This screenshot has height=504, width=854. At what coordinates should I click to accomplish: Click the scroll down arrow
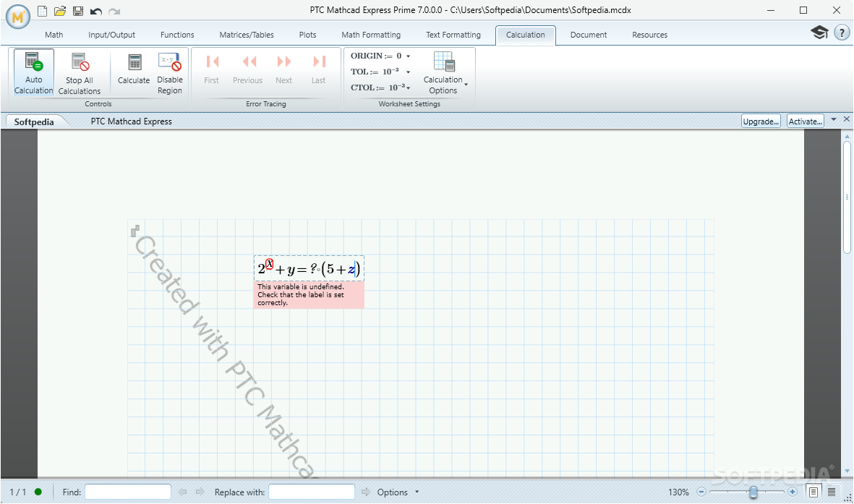pos(847,471)
